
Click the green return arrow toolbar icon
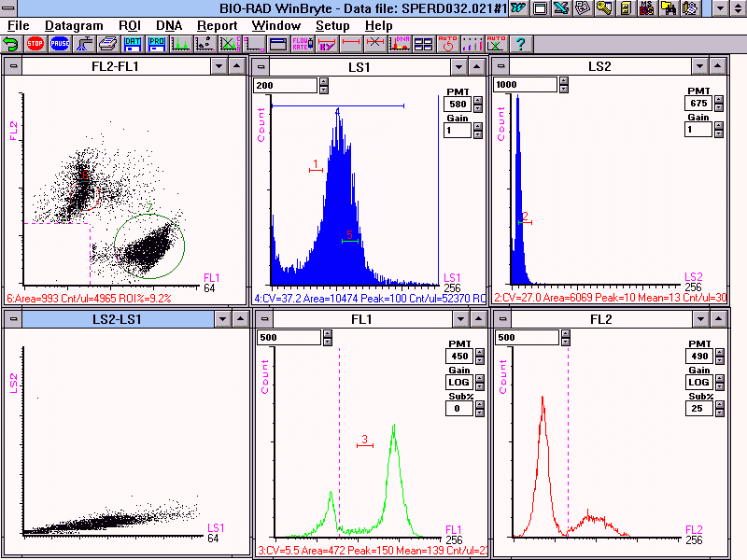(10, 44)
